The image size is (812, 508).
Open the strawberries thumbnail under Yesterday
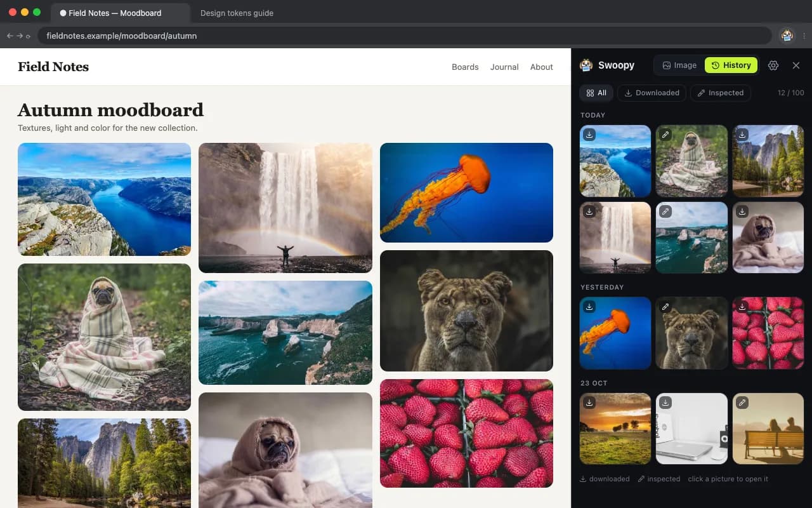point(768,333)
